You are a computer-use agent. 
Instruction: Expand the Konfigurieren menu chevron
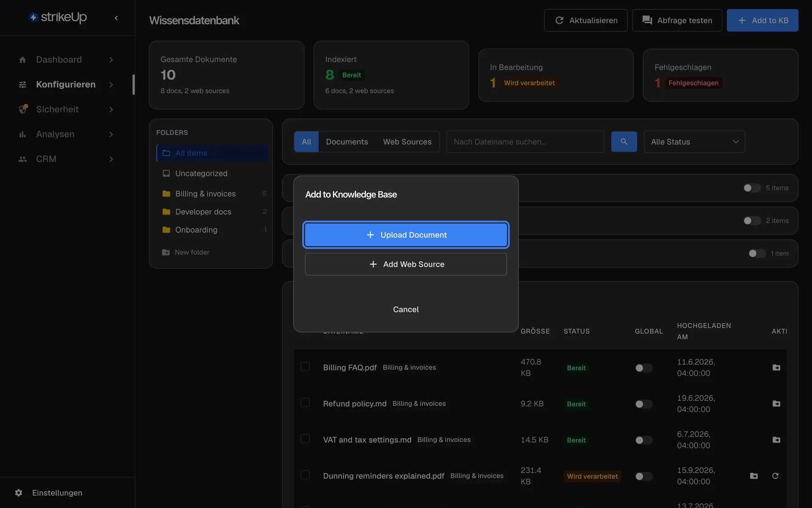pos(111,84)
